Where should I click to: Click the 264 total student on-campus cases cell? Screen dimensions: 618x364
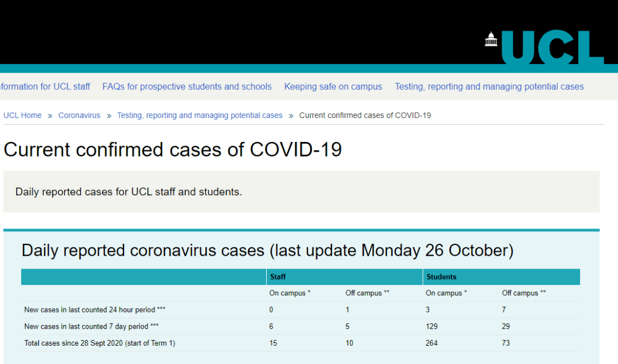432,343
